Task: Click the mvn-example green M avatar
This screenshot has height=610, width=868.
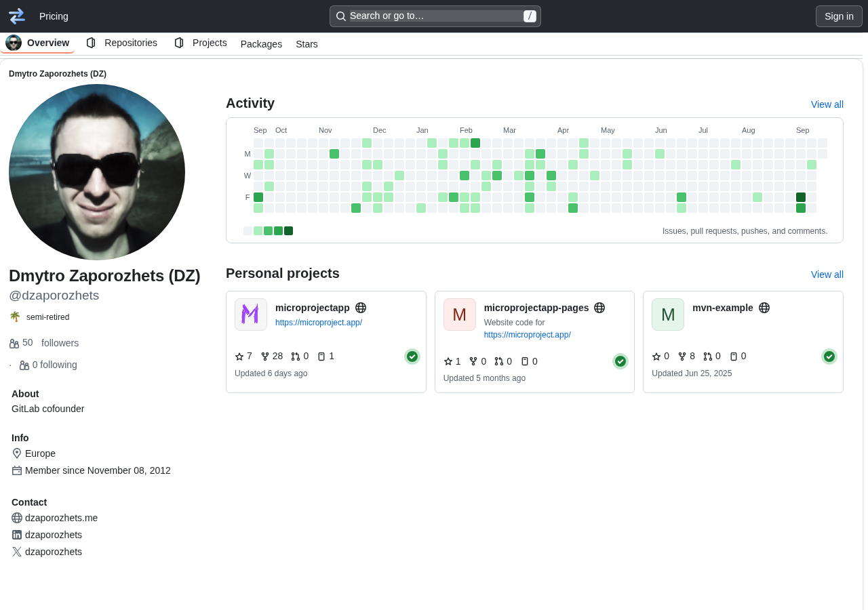Action: click(668, 314)
